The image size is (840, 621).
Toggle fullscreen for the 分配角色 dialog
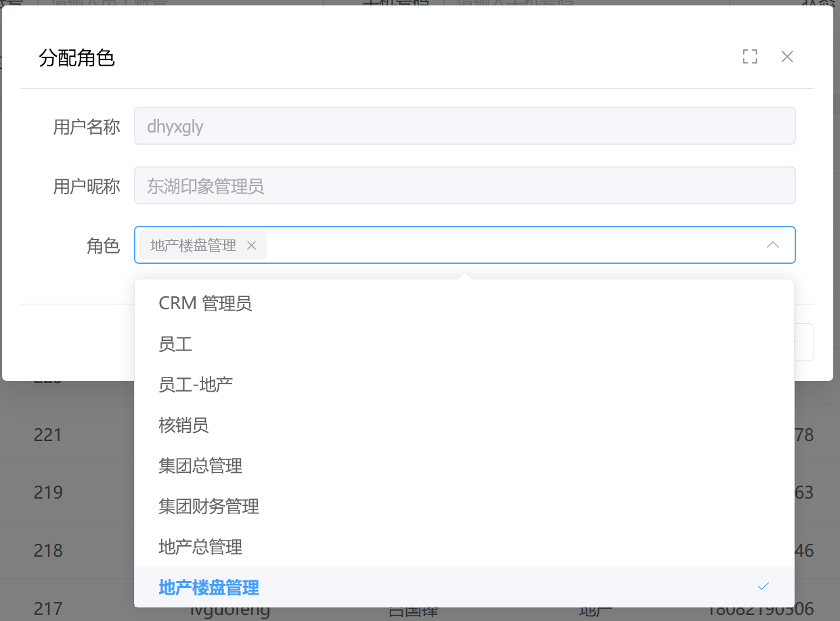[749, 57]
